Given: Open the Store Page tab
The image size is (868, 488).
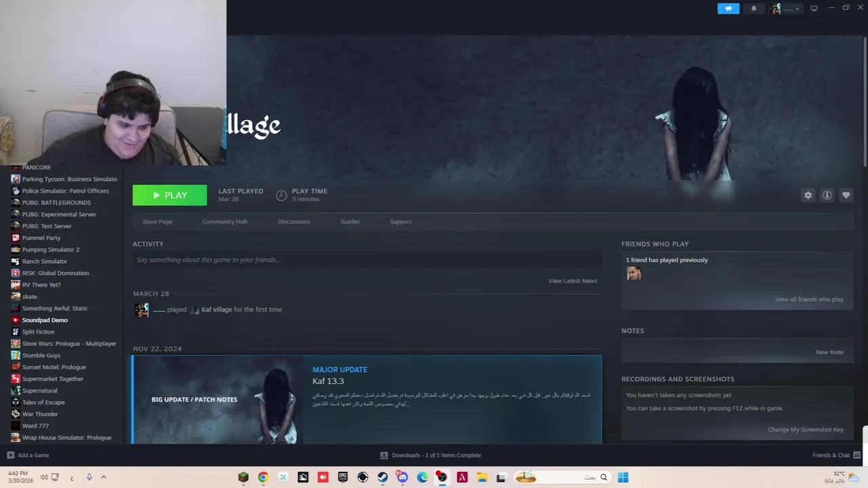Looking at the screenshot, I should click(157, 222).
